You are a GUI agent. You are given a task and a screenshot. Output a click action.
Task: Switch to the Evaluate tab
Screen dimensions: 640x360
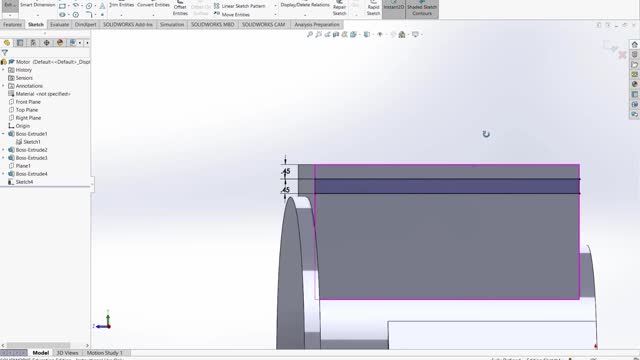pyautogui.click(x=59, y=24)
